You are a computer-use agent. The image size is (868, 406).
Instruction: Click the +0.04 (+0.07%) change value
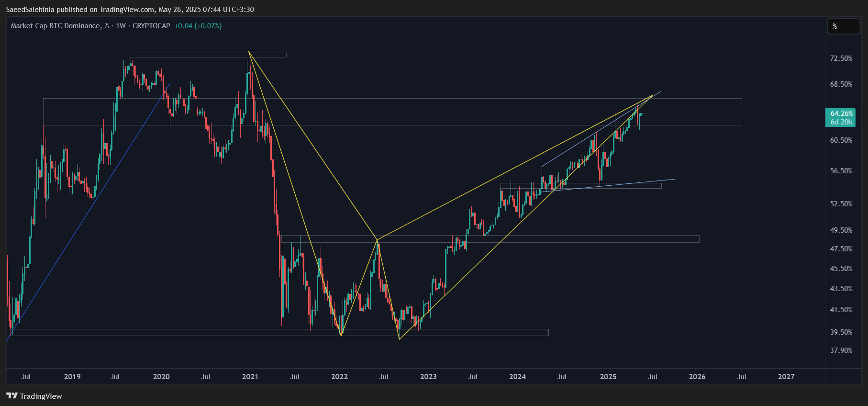[x=198, y=26]
